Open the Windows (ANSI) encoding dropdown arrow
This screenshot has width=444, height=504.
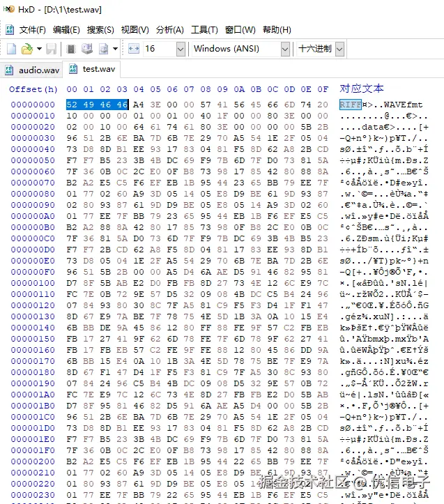click(285, 49)
